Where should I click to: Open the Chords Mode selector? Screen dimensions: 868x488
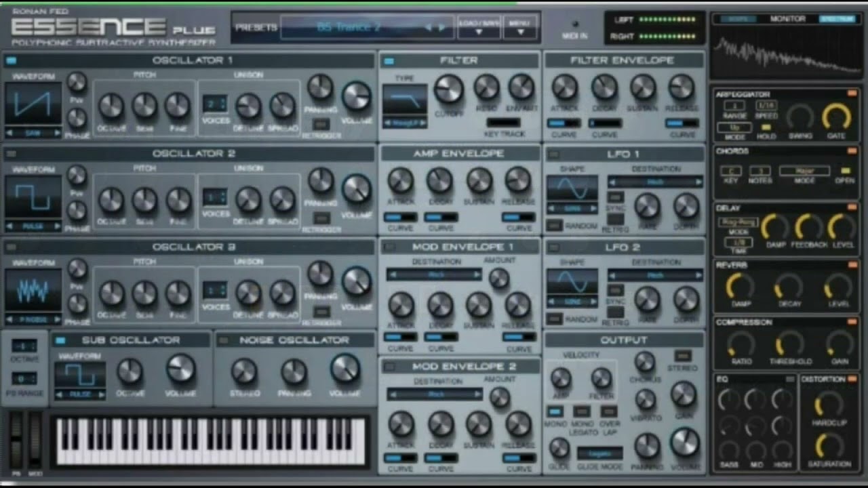(804, 171)
